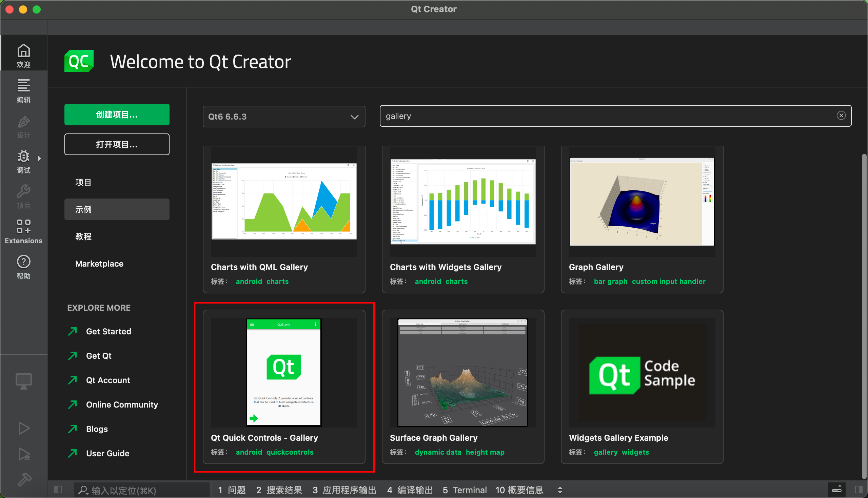Click the kit selector monitor icon
The height and width of the screenshot is (498, 868).
click(24, 381)
